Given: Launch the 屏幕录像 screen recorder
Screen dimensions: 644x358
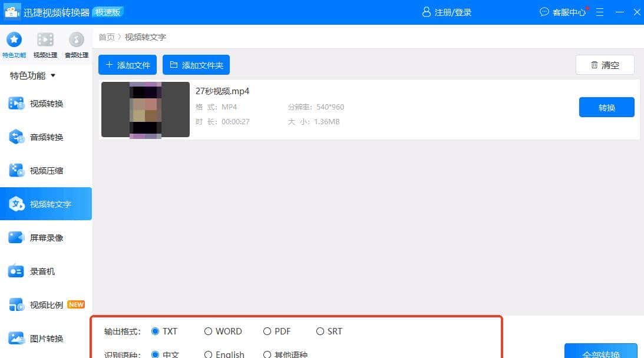Looking at the screenshot, I should coord(47,237).
